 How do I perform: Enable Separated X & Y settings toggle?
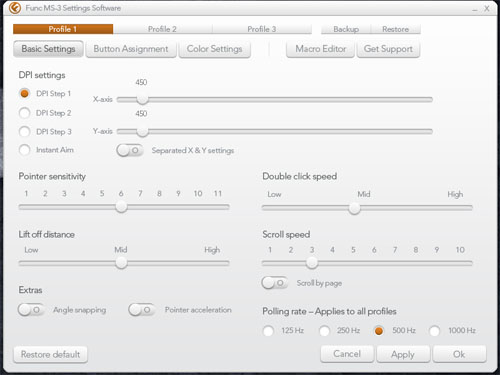pos(130,150)
